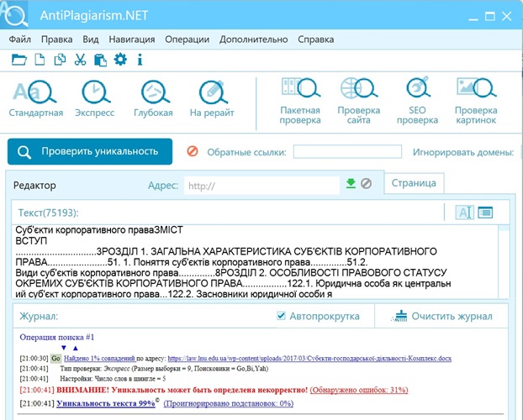The width and height of the screenshot is (523, 420).
Task: Cut text with the scissors icon
Action: pos(80,60)
